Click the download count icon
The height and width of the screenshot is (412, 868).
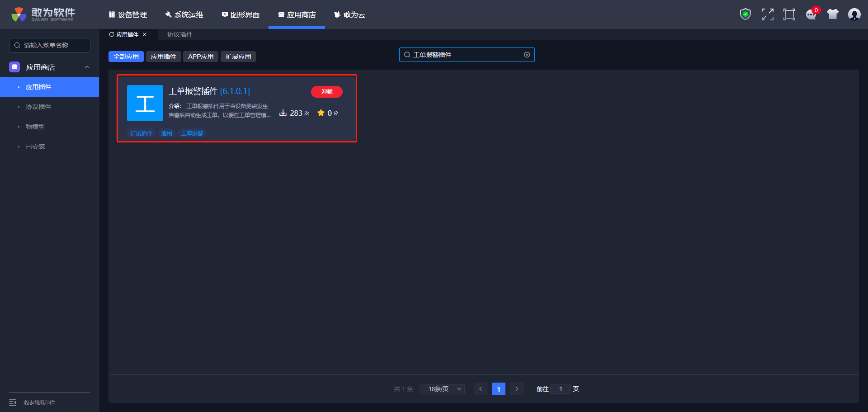pos(283,113)
